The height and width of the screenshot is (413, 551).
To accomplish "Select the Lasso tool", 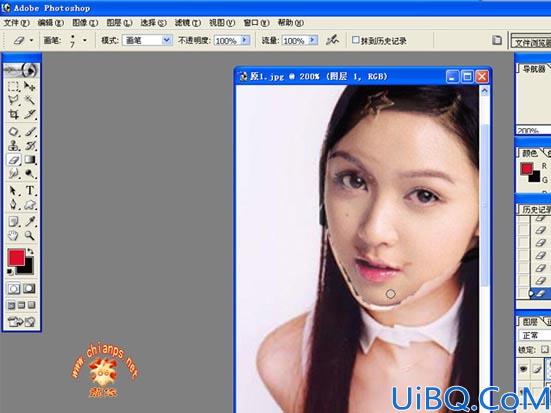I will [x=13, y=100].
